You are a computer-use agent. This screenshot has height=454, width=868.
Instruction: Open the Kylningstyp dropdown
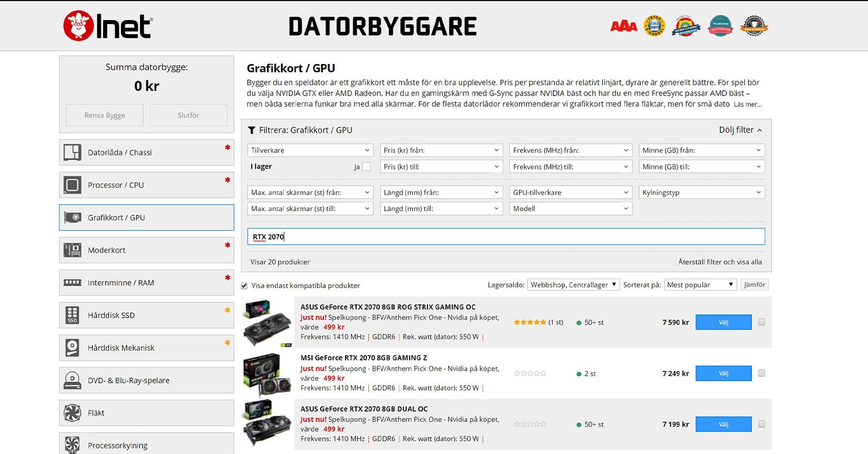702,192
